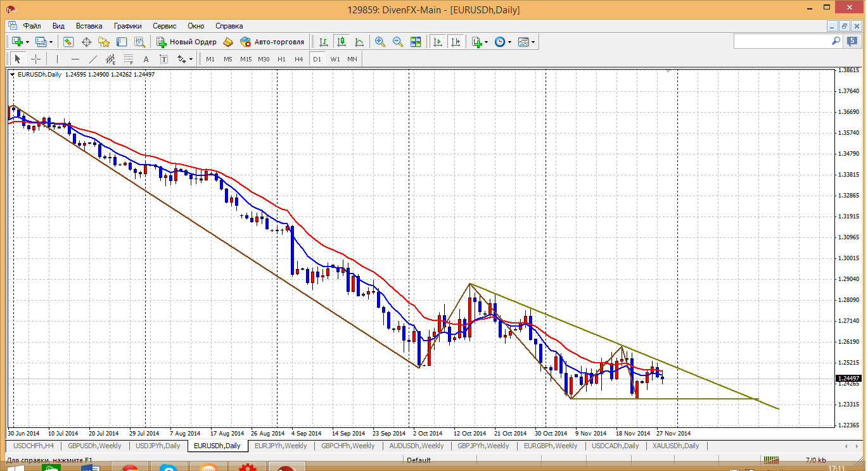Image resolution: width=868 pixels, height=471 pixels.
Task: Pick the horizontal line drawing tool
Action: click(x=75, y=59)
